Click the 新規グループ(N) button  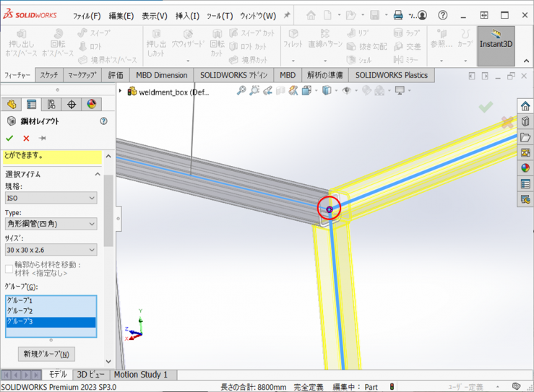pyautogui.click(x=46, y=354)
